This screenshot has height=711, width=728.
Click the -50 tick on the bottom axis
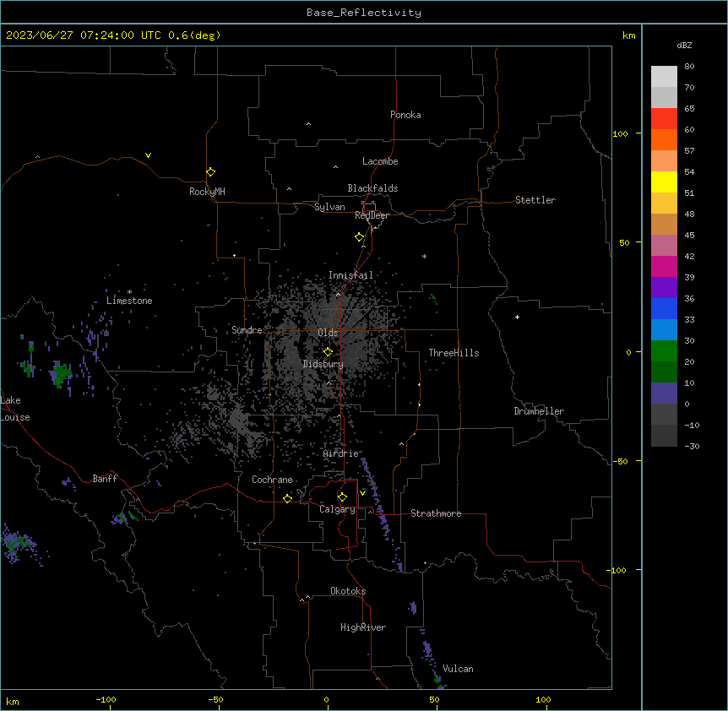(x=215, y=699)
